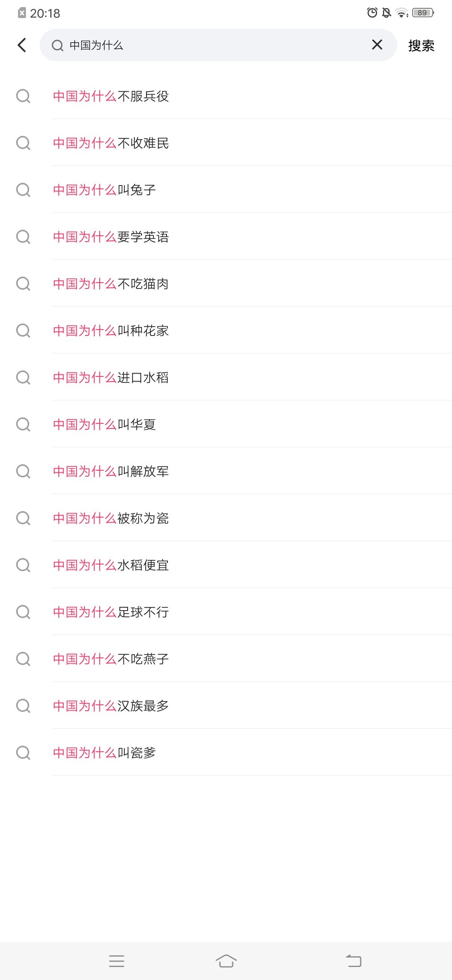
Task: Choose suggestion 中国为什么被称为瓷
Action: [x=111, y=518]
